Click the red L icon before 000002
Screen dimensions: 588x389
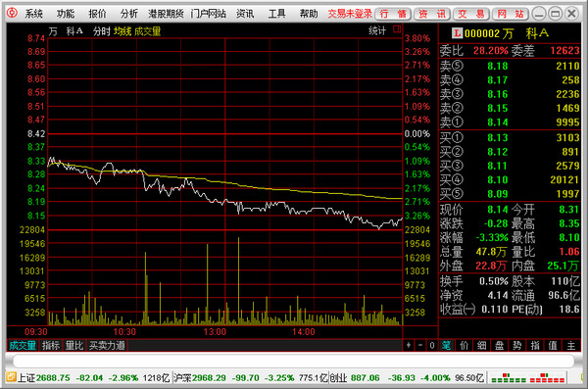click(x=457, y=33)
